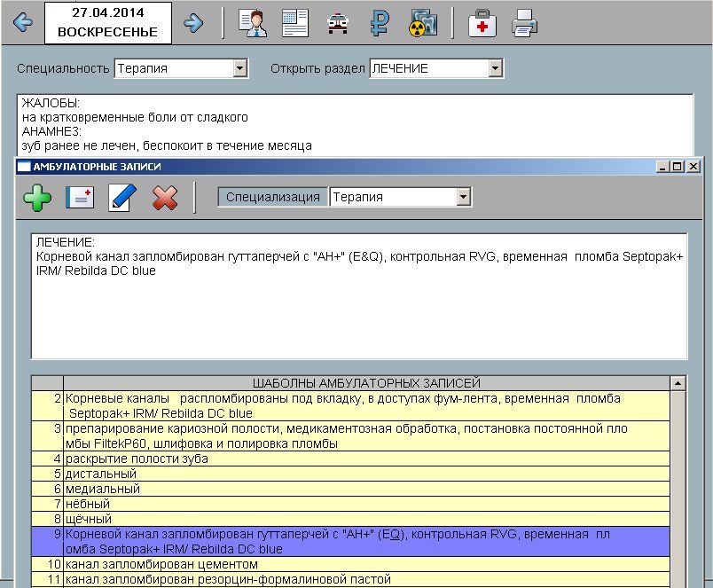Open the doctor/patient icon in toolbar

point(253,23)
